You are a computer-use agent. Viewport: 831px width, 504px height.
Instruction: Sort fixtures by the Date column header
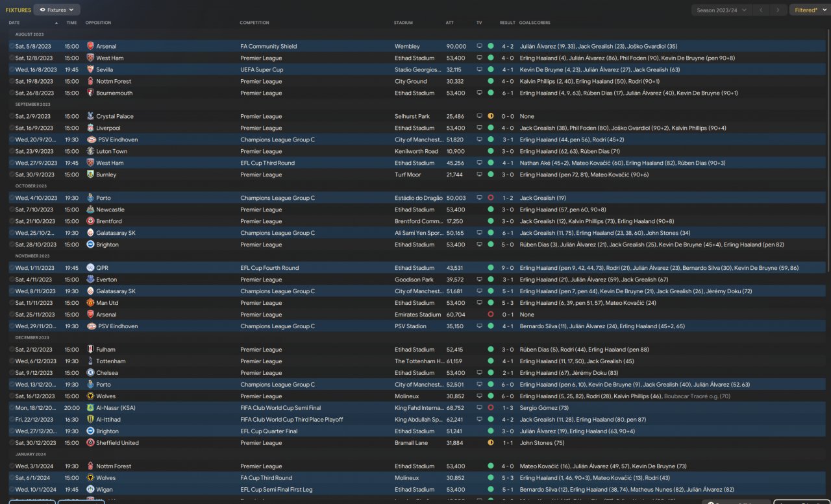tap(14, 23)
